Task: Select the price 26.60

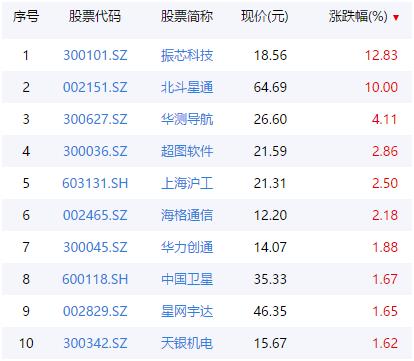Action: (x=270, y=119)
